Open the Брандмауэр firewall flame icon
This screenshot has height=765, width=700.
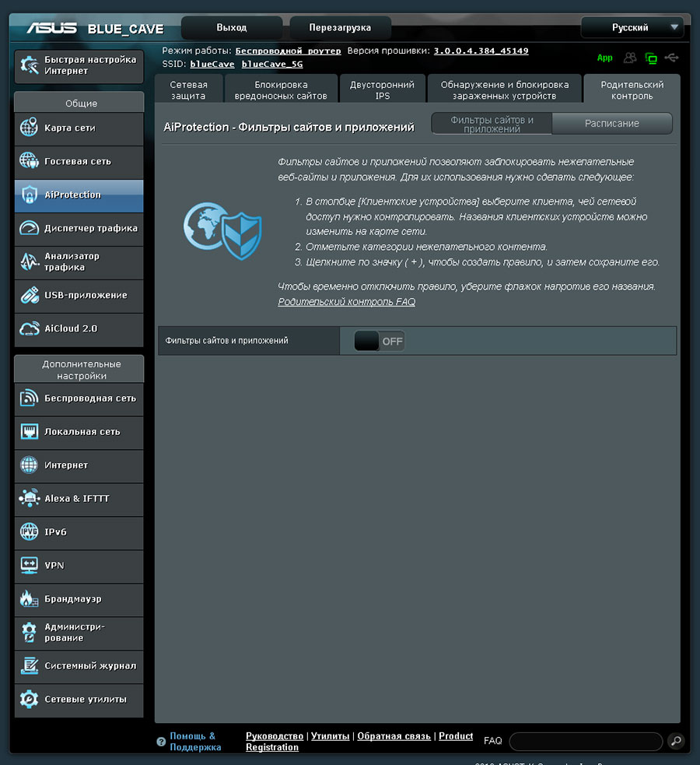click(x=30, y=598)
